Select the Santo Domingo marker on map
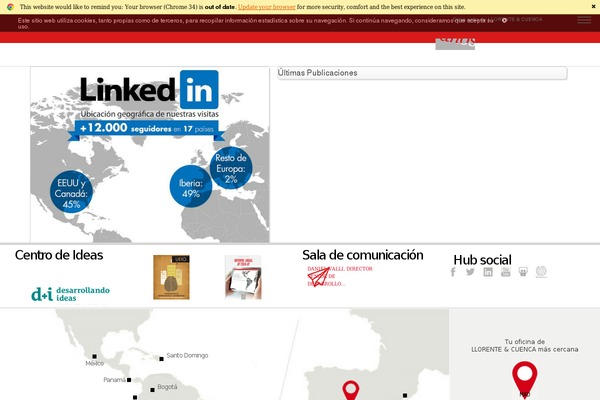Image resolution: width=600 pixels, height=400 pixels. pyautogui.click(x=160, y=356)
